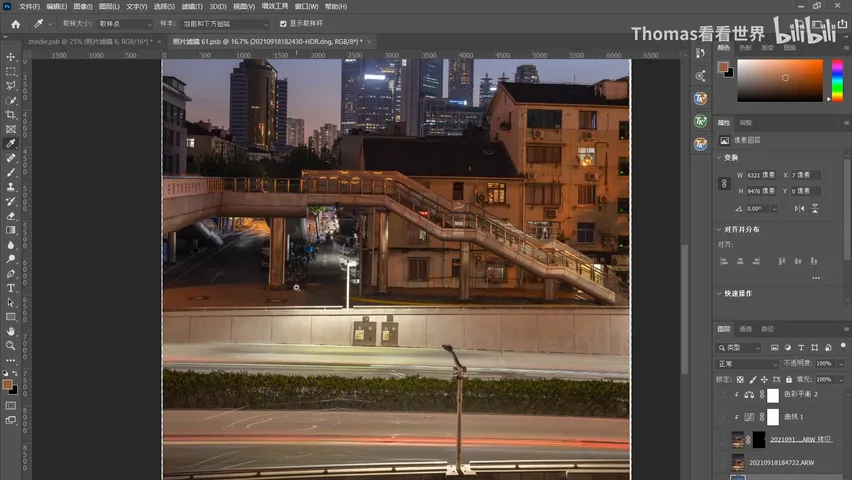
Task: Toggle lock all padlock icon
Action: coord(789,379)
